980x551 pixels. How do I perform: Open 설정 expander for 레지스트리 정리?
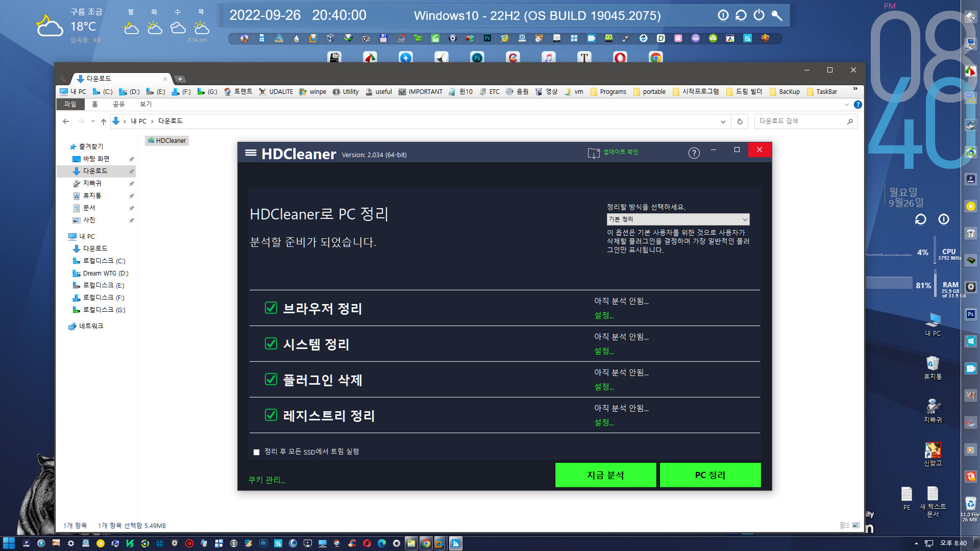coord(604,422)
